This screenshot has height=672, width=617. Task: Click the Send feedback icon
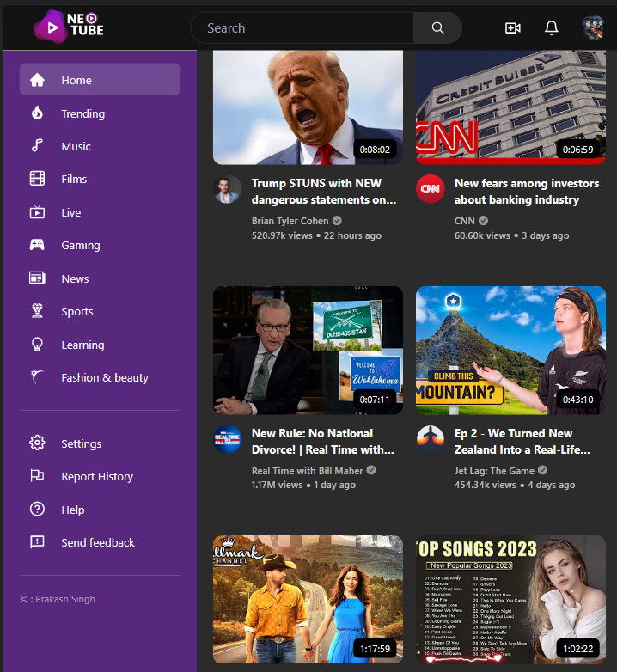coord(37,542)
